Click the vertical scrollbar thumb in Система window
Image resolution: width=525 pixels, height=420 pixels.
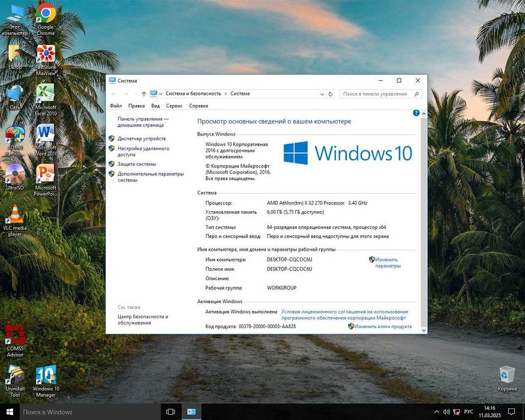(424, 222)
